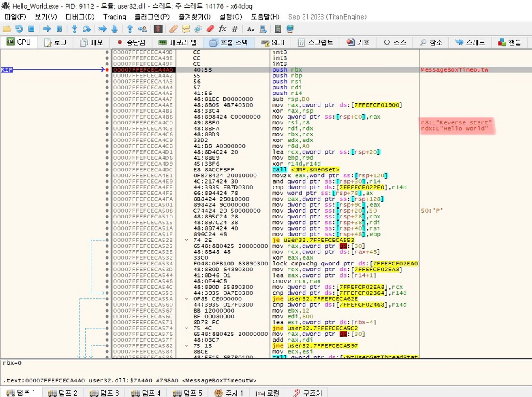Click the globe icon in toolbar
Image resolution: width=532 pixels, height=397 pixels.
pyautogui.click(x=290, y=29)
